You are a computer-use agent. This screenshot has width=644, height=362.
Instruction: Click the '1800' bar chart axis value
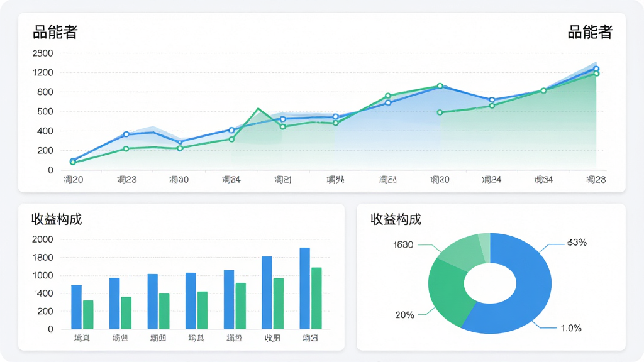pyautogui.click(x=43, y=258)
